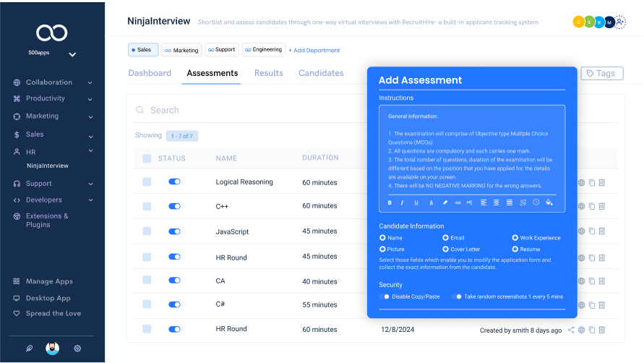Click the Add Department link
The width and height of the screenshot is (644, 363).
[314, 50]
